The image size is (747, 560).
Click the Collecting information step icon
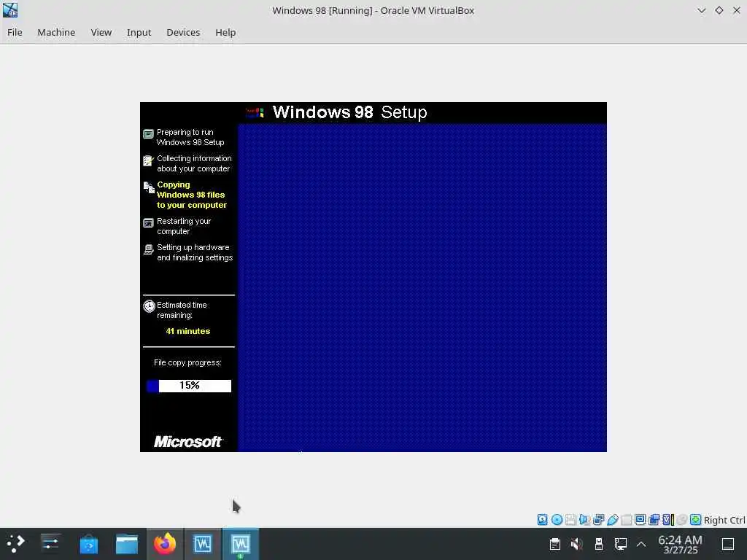[149, 161]
